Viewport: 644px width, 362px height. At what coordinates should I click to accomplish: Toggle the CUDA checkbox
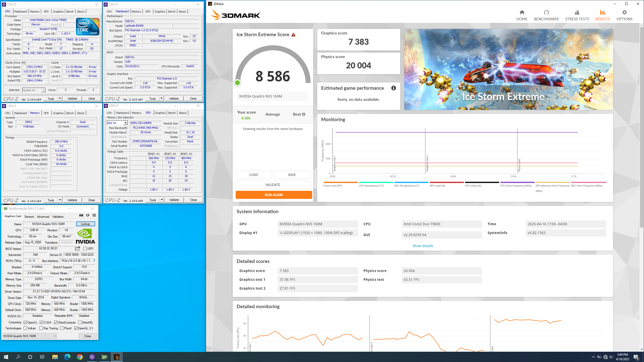tap(41, 322)
